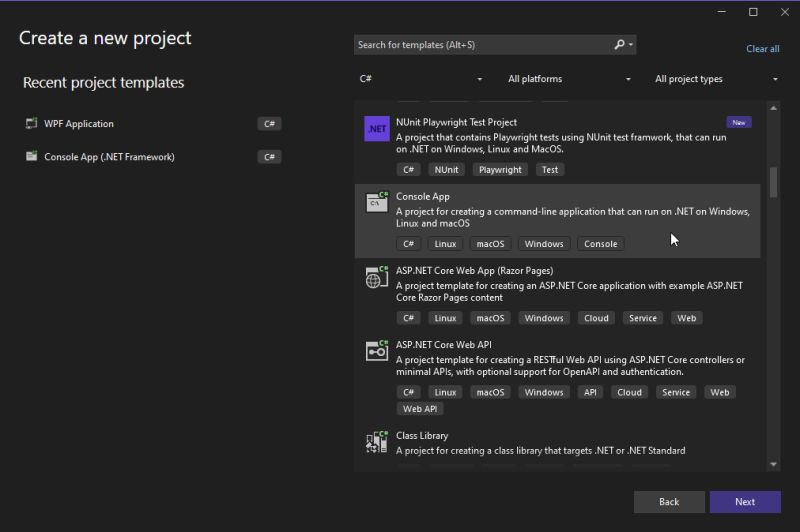Open the All platforms filter dropdown

coord(568,79)
